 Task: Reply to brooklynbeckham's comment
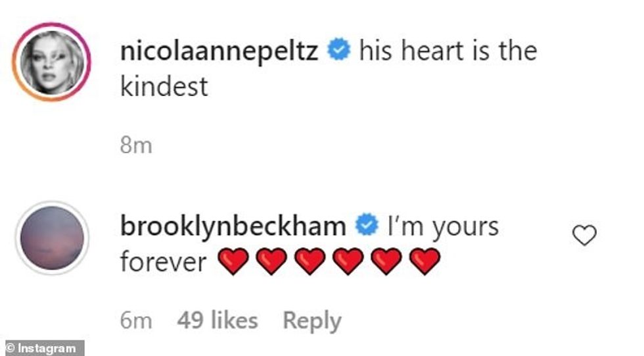(x=311, y=320)
